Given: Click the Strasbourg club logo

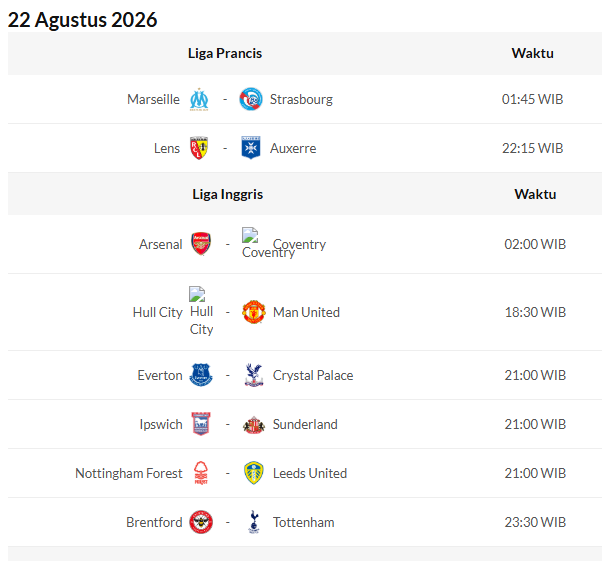Looking at the screenshot, I should click(x=251, y=99).
